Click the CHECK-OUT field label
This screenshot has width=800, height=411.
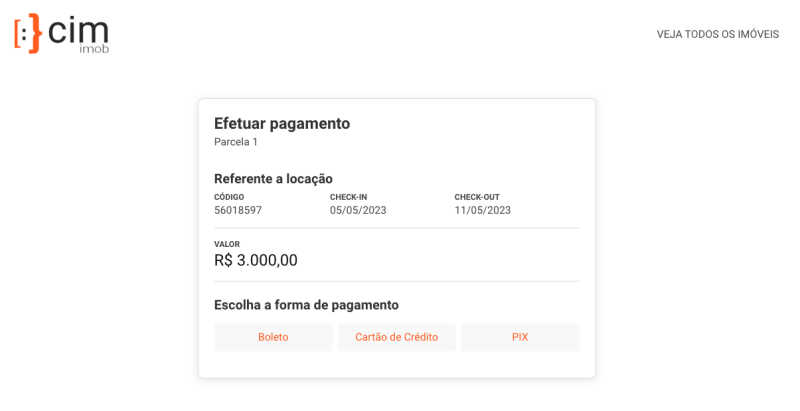coord(477,197)
